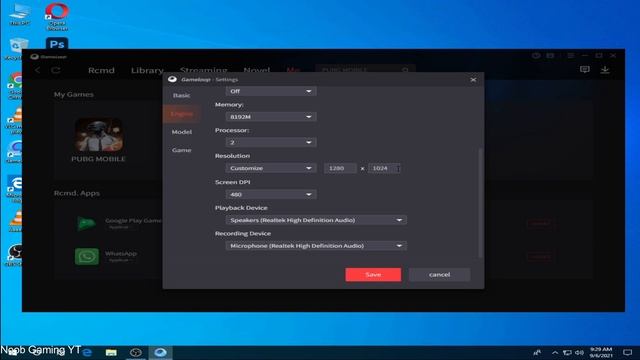The image size is (640, 360).
Task: Open Gameloop's download manager icon
Action: [x=605, y=70]
